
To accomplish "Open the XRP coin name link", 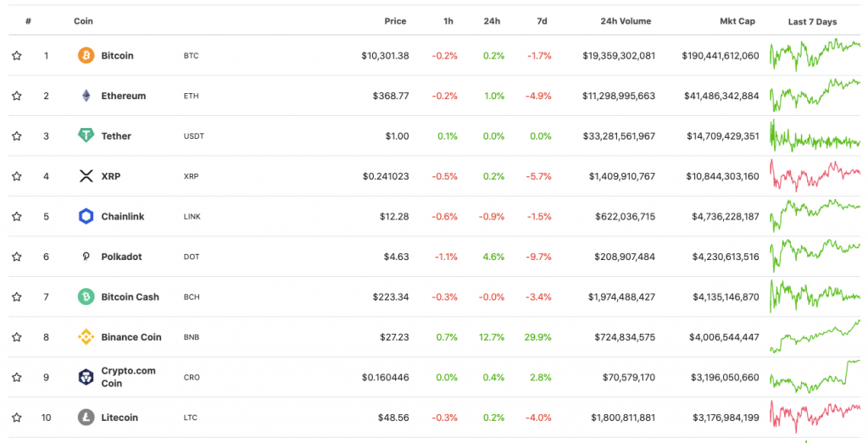I will pyautogui.click(x=111, y=176).
